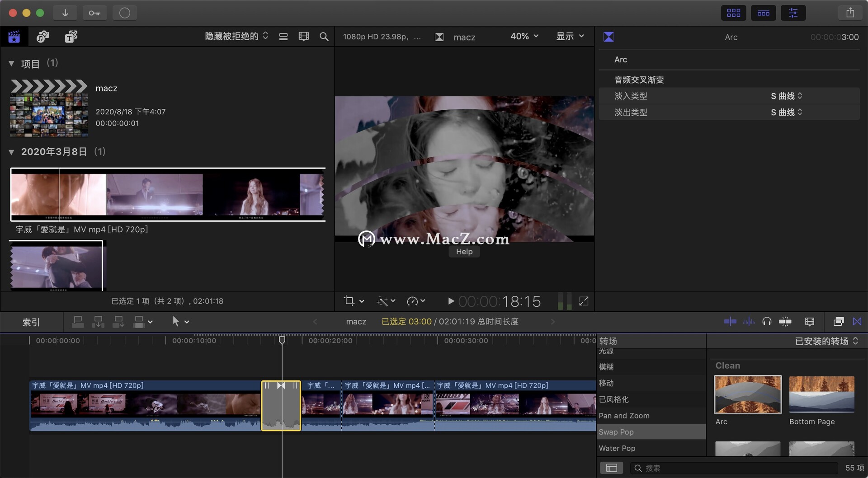Viewport: 868px width, 478px height.
Task: Toggle the inspector sliders button
Action: click(x=793, y=13)
